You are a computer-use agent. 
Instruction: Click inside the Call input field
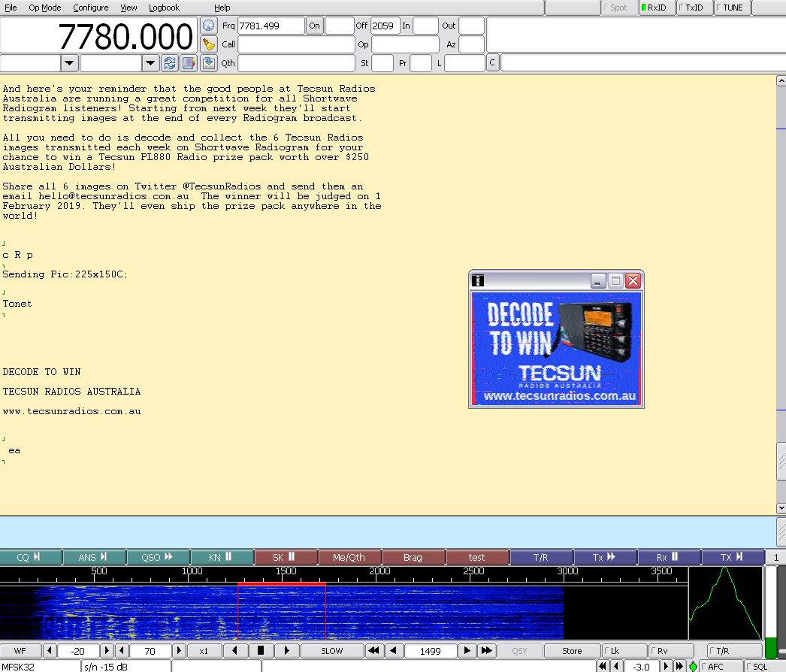pyautogui.click(x=295, y=44)
